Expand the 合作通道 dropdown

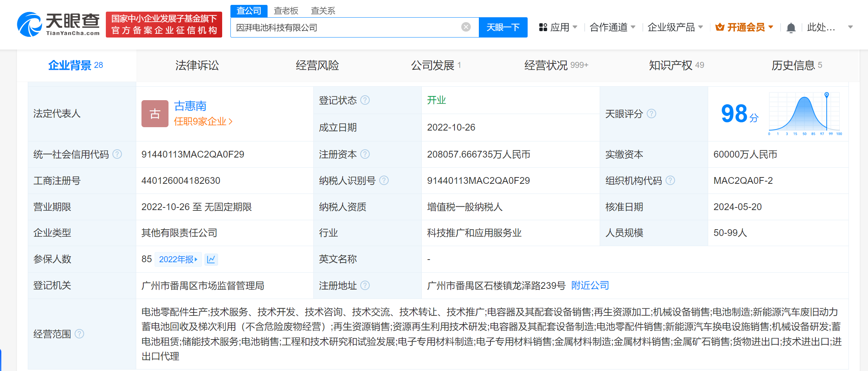pos(612,27)
